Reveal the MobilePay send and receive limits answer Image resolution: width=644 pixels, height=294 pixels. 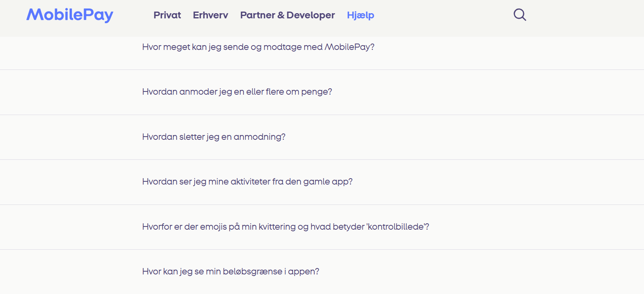click(258, 47)
